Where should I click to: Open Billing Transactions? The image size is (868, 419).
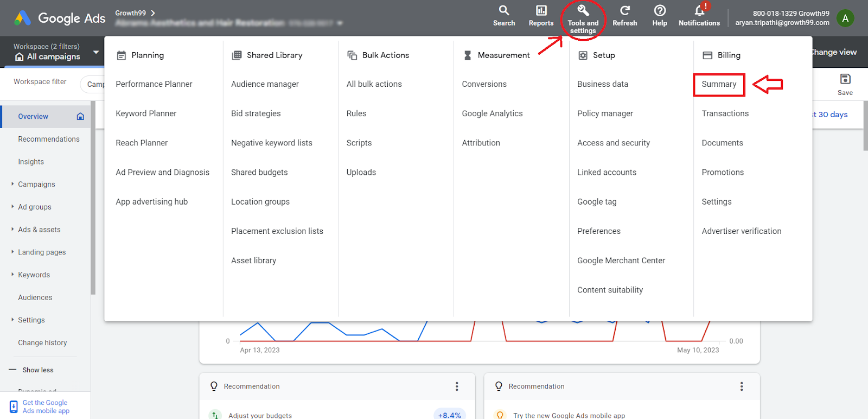pyautogui.click(x=725, y=113)
